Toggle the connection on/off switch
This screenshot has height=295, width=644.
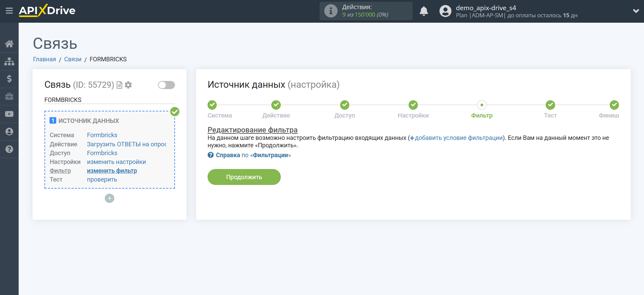click(x=167, y=85)
